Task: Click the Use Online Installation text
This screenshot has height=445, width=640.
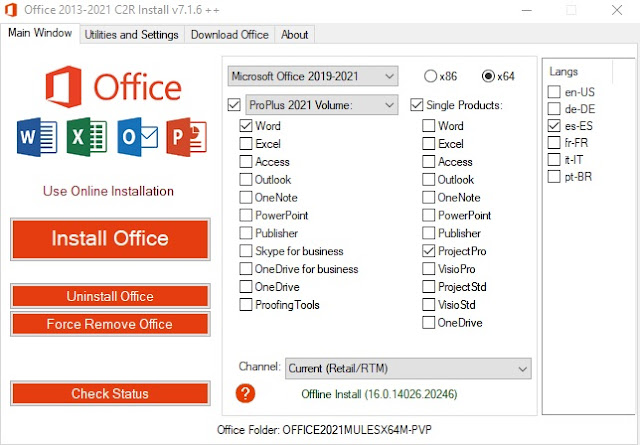Action: click(108, 191)
